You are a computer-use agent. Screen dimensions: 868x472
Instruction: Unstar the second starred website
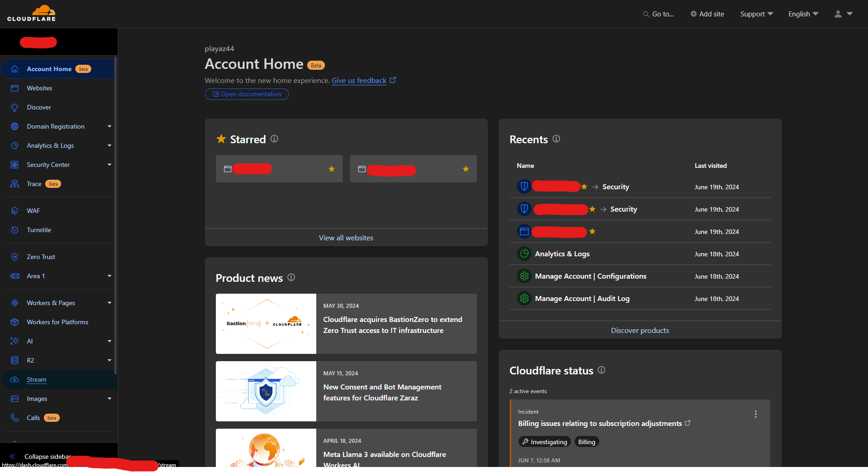pos(466,168)
